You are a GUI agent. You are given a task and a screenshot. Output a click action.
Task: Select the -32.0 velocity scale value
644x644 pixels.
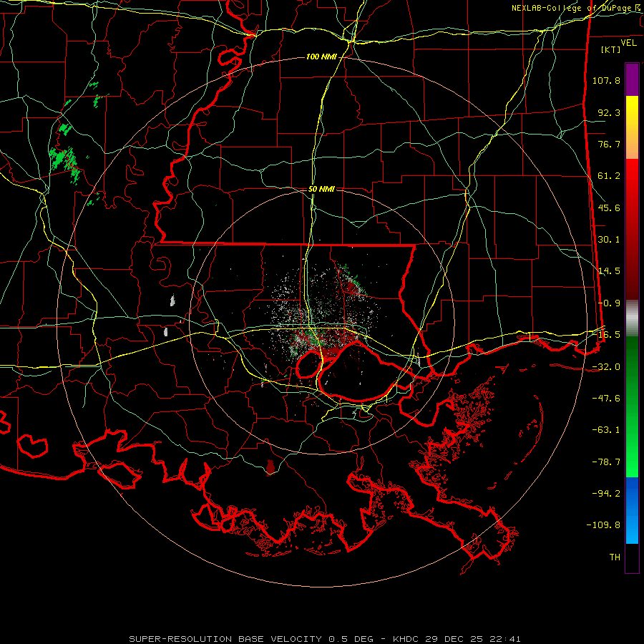coord(606,367)
